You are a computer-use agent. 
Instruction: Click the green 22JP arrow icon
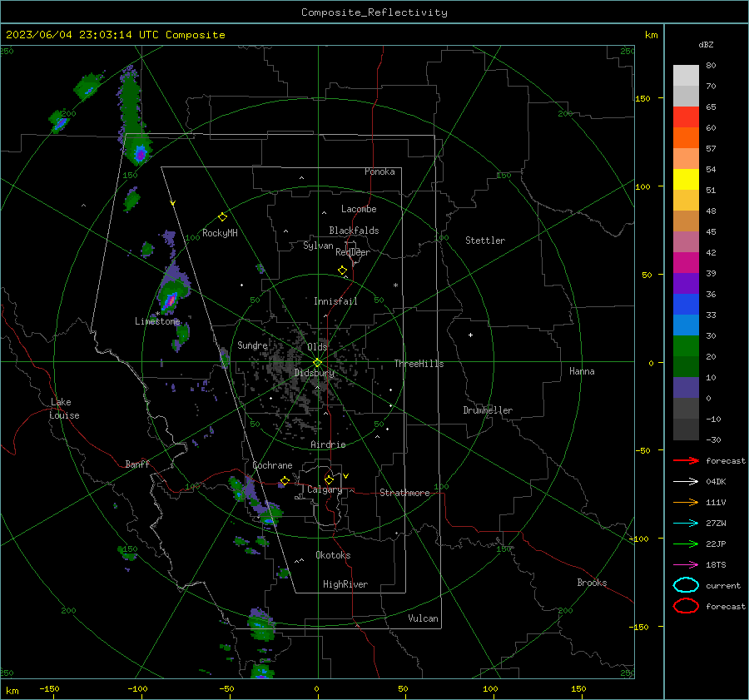coord(686,544)
